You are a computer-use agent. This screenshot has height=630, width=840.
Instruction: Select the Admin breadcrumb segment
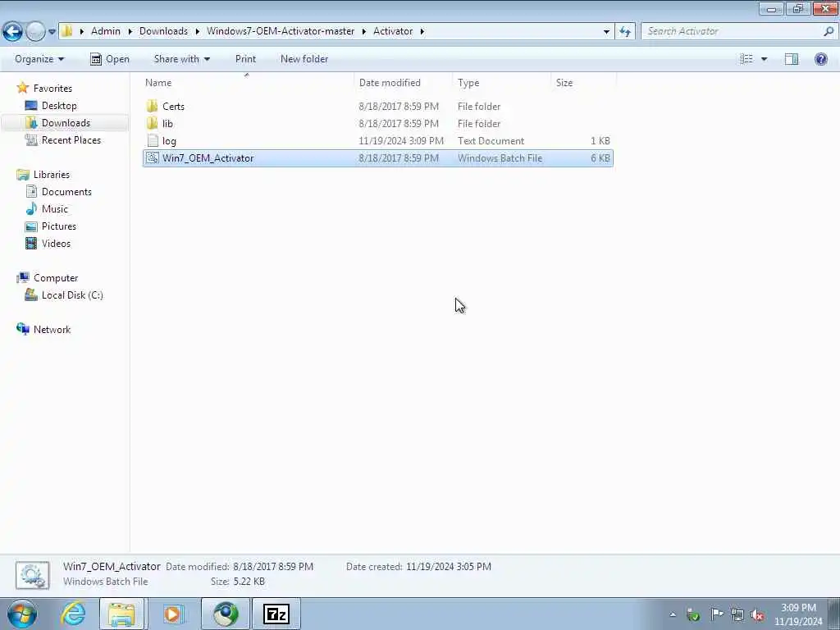[x=106, y=31]
